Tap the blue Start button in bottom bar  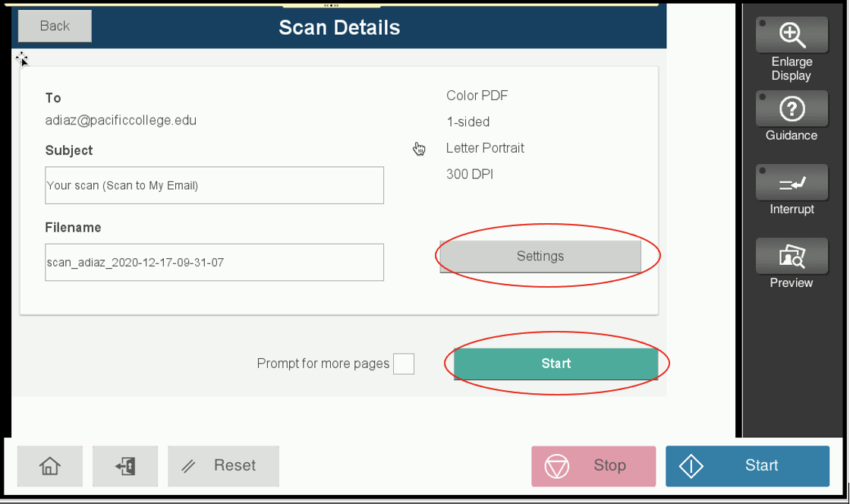pyautogui.click(x=748, y=466)
